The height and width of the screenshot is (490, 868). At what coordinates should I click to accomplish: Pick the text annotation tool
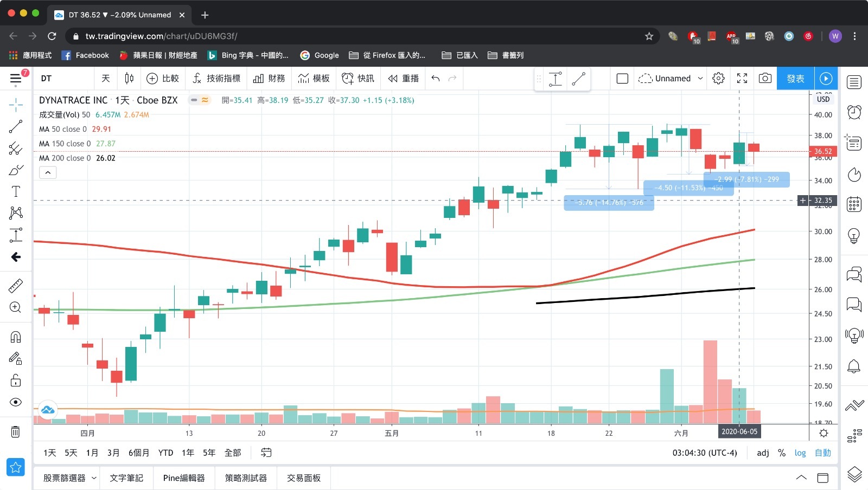coord(16,191)
